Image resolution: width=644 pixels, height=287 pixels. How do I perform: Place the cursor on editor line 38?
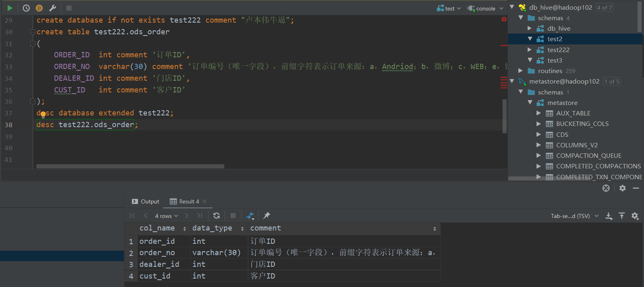click(x=269, y=125)
